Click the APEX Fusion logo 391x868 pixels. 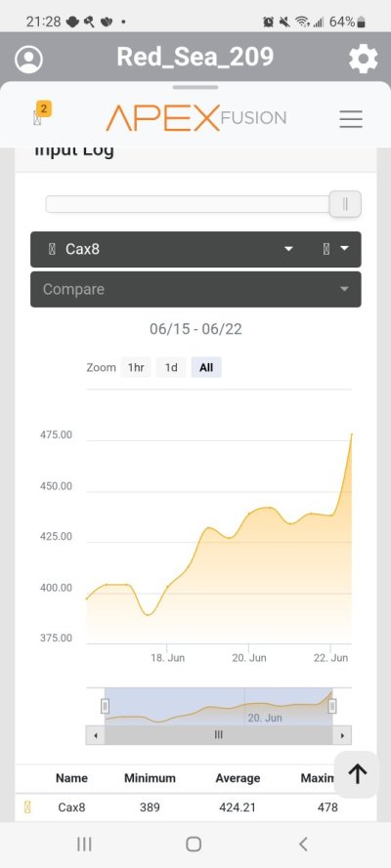coord(196,118)
